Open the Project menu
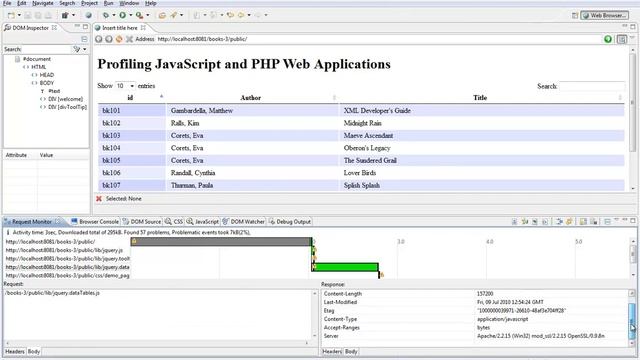This screenshot has width=640, height=360. [x=89, y=3]
